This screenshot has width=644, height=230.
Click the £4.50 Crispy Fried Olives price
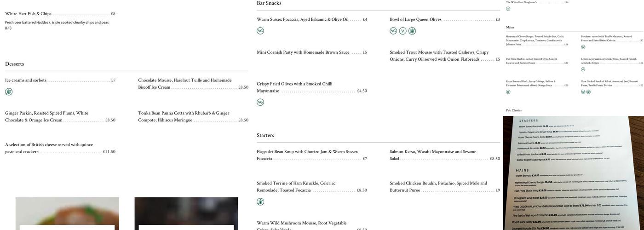(362, 91)
